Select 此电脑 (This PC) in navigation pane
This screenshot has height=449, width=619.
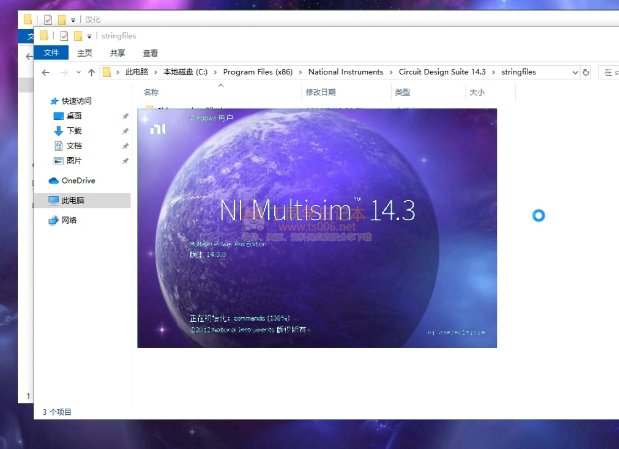tap(75, 201)
